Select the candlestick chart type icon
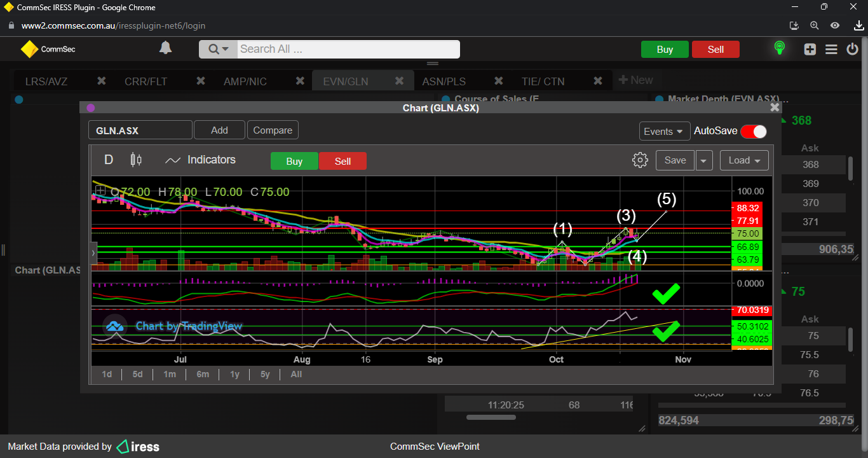The image size is (868, 458). tap(135, 160)
